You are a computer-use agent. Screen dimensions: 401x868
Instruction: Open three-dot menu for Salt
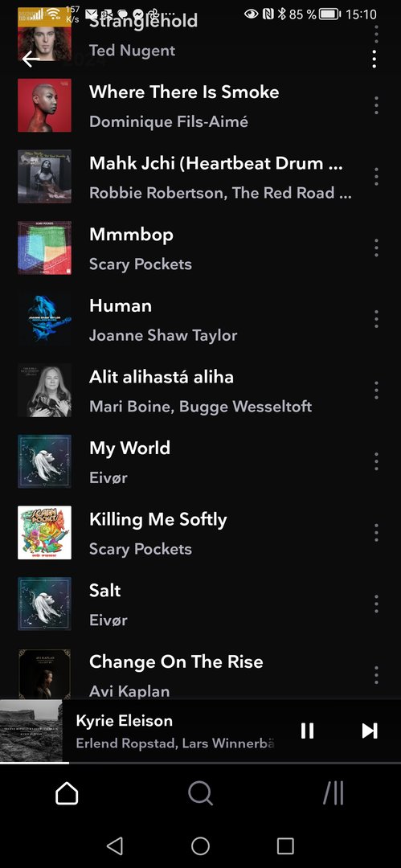pyautogui.click(x=376, y=604)
